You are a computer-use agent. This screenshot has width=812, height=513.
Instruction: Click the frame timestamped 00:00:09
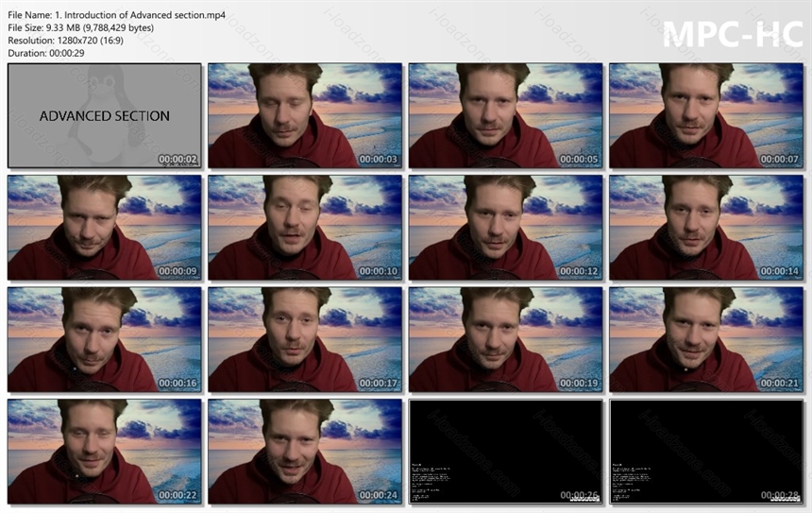pyautogui.click(x=105, y=228)
